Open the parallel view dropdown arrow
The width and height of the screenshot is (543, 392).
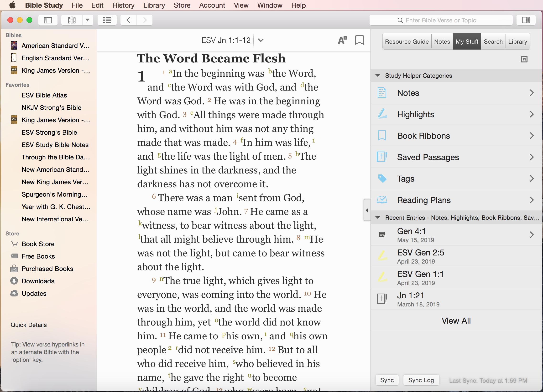click(x=88, y=20)
